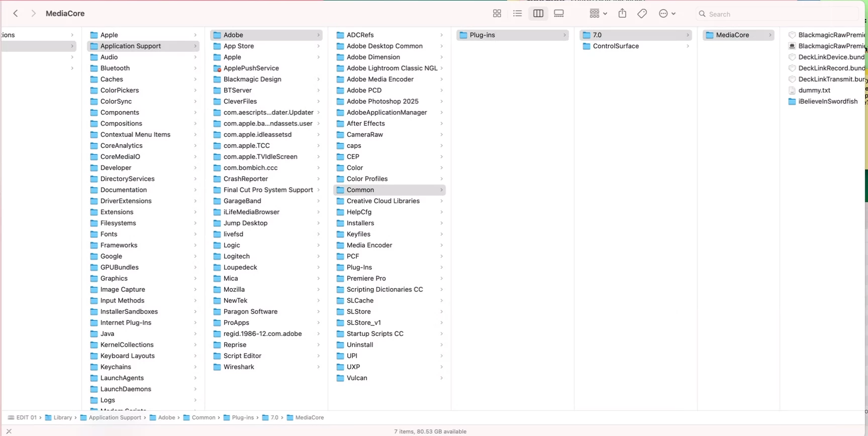
Task: Click Adobe in path bar
Action: pos(162,417)
